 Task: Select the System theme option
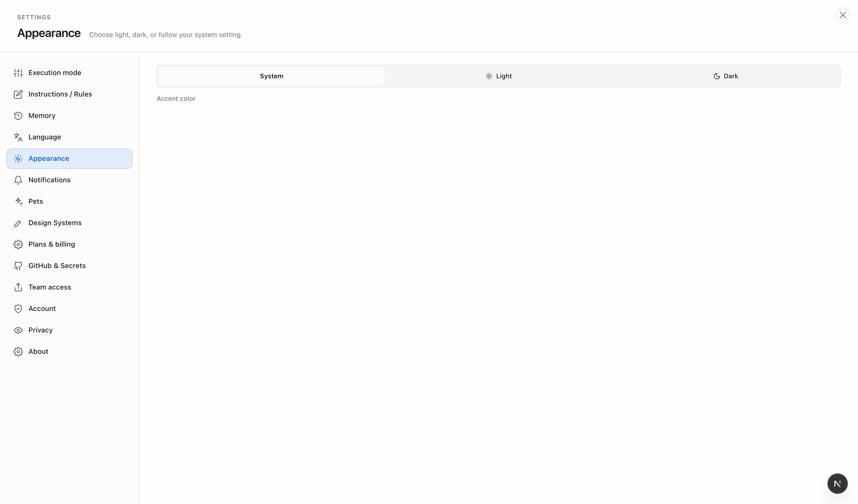[271, 76]
